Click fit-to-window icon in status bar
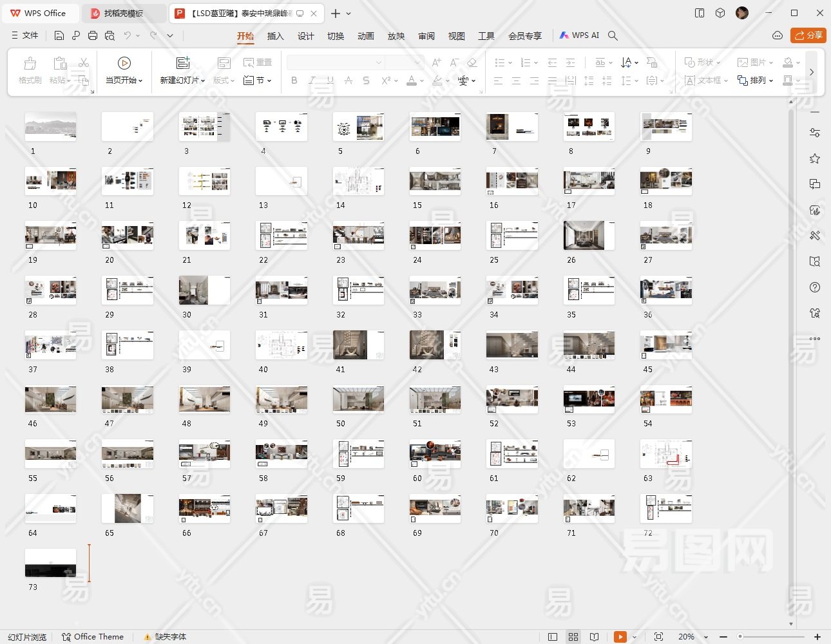The image size is (831, 644). 658,637
